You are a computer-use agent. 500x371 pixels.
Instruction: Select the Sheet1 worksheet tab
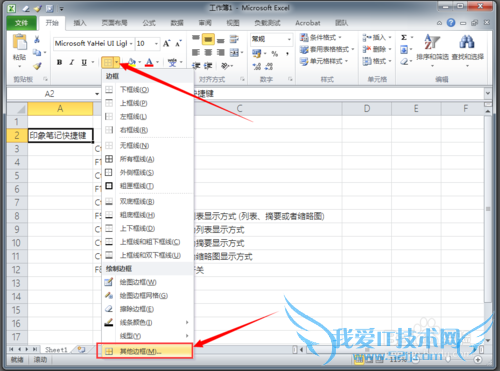pyautogui.click(x=56, y=350)
